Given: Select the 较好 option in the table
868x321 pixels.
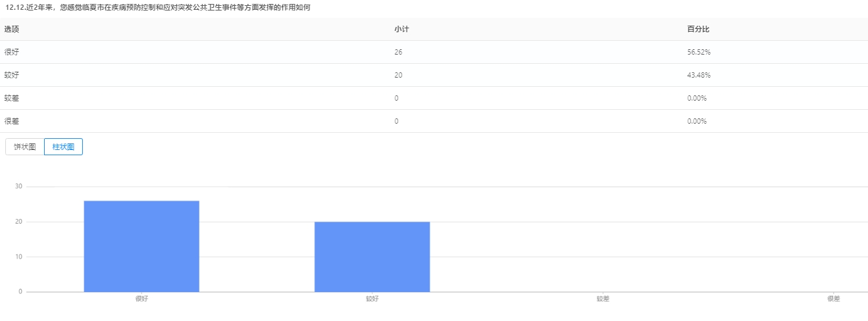Looking at the screenshot, I should (12, 75).
